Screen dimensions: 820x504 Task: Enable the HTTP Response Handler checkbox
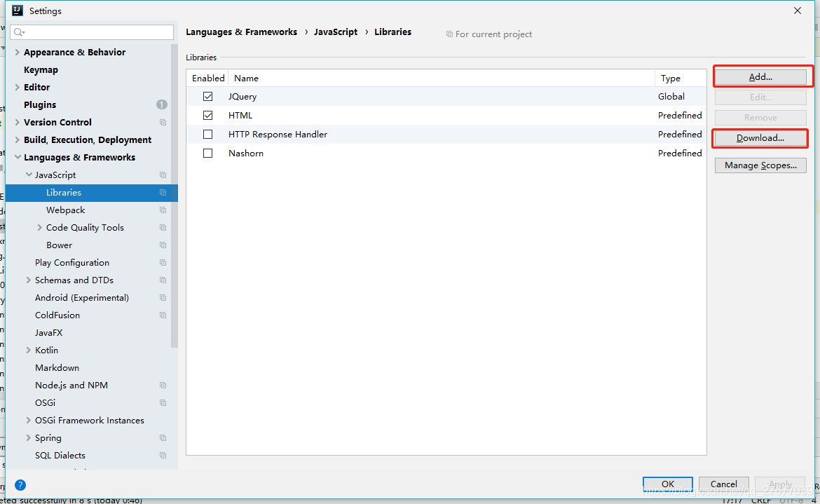point(207,135)
